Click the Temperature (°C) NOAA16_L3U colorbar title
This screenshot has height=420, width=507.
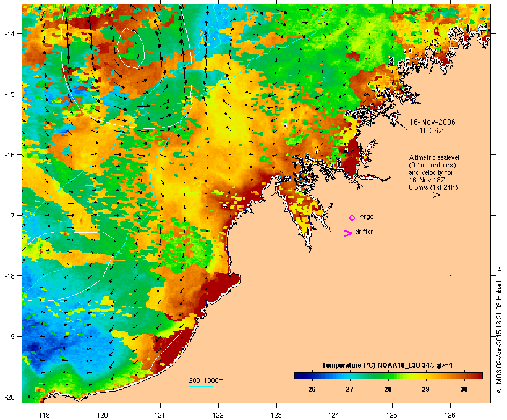387,365
